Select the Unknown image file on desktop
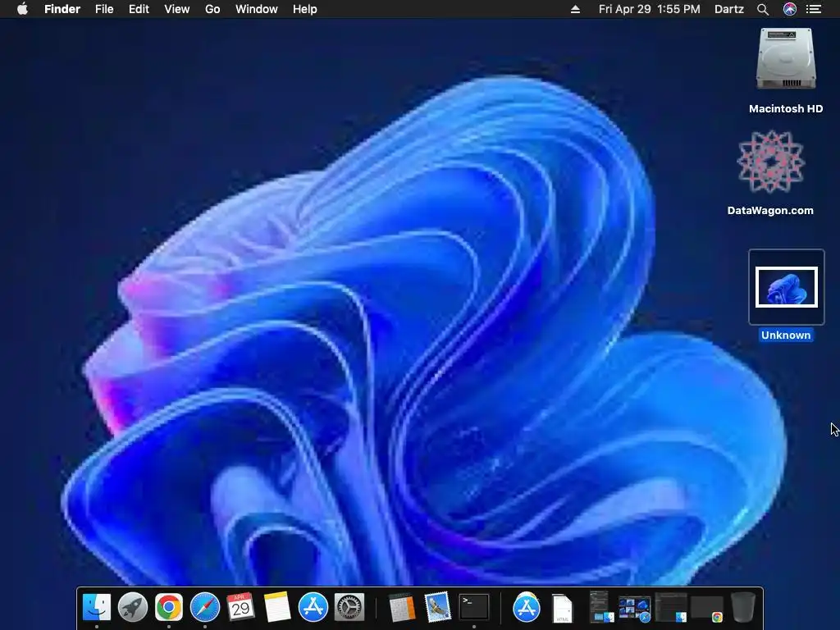Screen dimensions: 840x630 tap(787, 287)
